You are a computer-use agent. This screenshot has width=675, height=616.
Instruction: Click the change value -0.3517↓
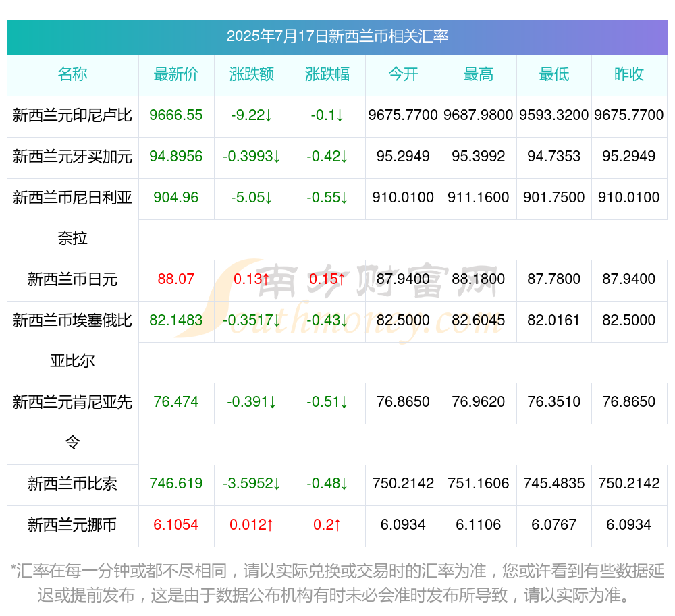click(252, 320)
